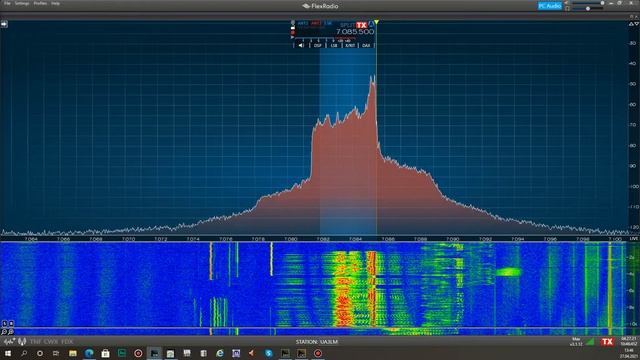Open Internet Explorer from taskbar
The height and width of the screenshot is (360, 640).
click(x=220, y=353)
